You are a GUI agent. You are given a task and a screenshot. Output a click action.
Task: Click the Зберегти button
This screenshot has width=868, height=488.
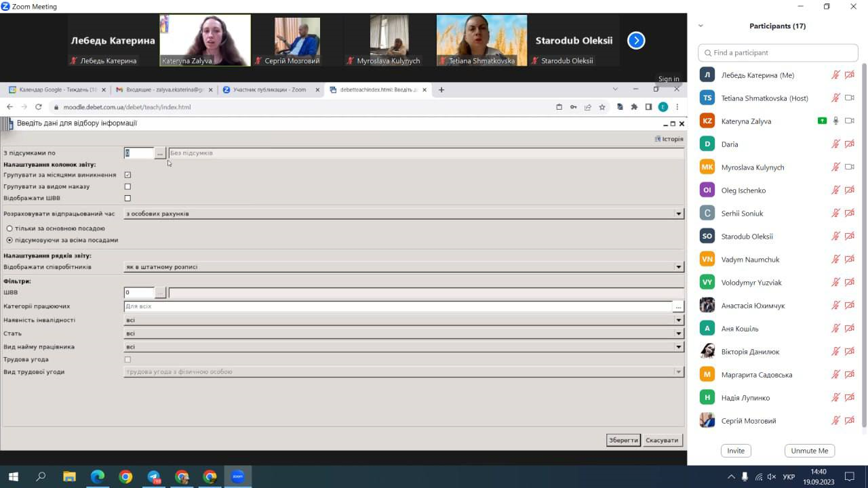coord(623,440)
